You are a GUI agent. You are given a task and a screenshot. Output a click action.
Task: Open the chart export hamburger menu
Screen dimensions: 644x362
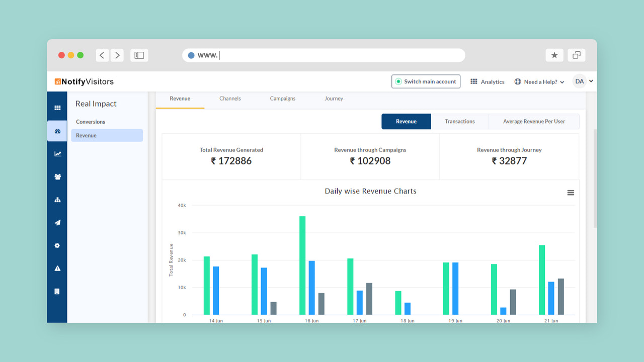point(570,193)
